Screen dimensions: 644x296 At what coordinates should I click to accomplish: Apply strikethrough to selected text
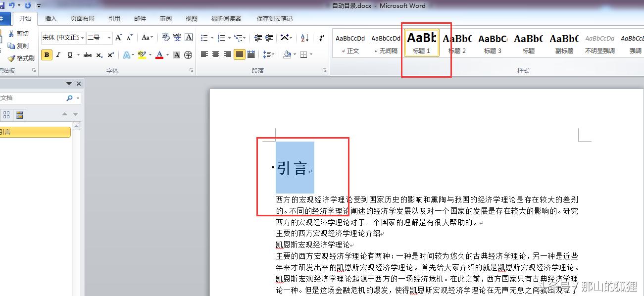point(88,54)
